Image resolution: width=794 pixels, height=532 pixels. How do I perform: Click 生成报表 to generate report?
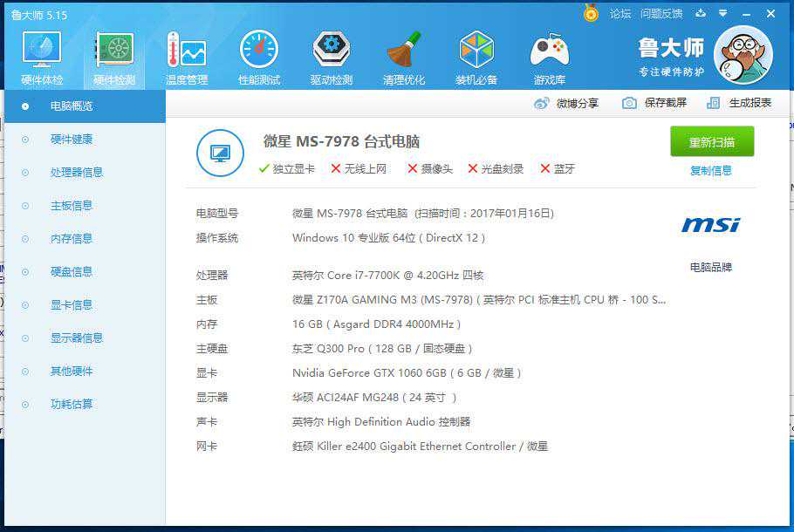tap(740, 103)
